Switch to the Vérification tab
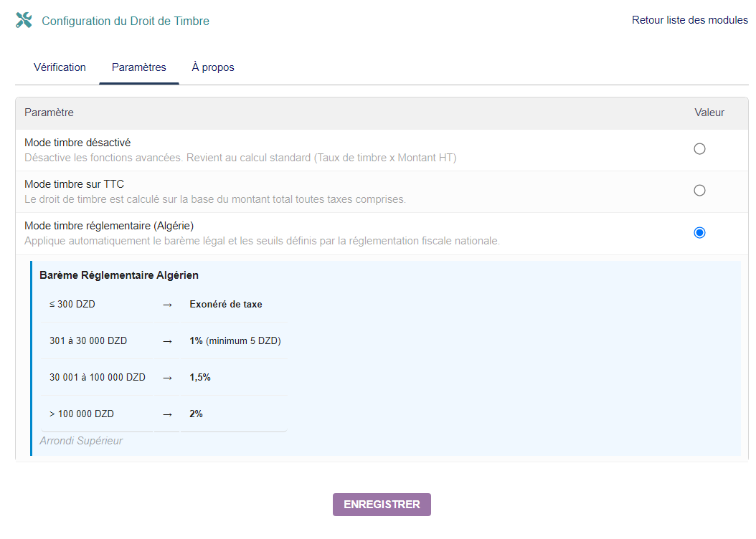 [60, 67]
